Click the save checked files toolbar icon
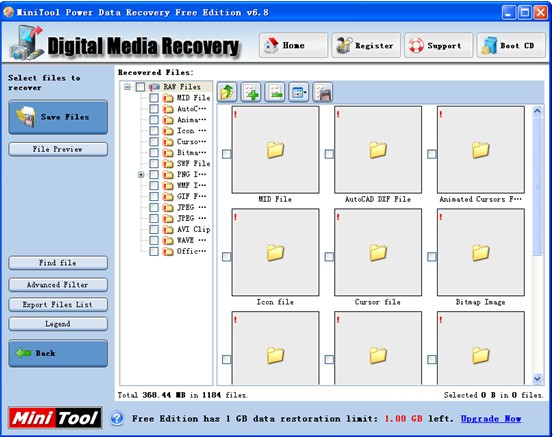This screenshot has width=553, height=437. click(x=323, y=92)
